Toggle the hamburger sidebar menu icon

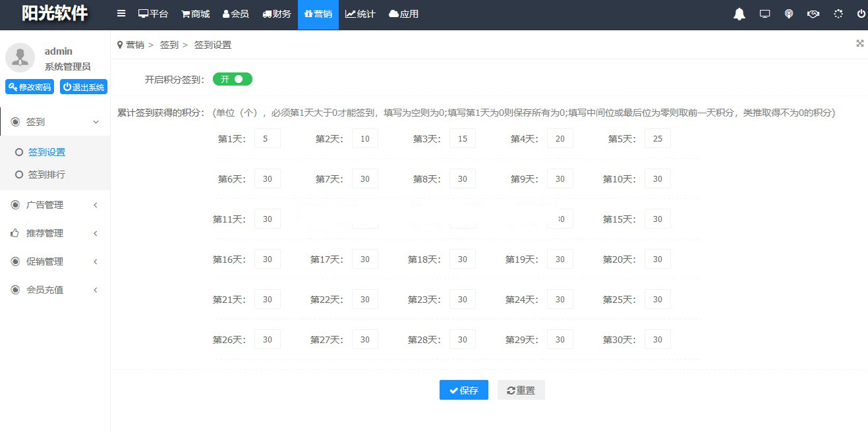121,14
